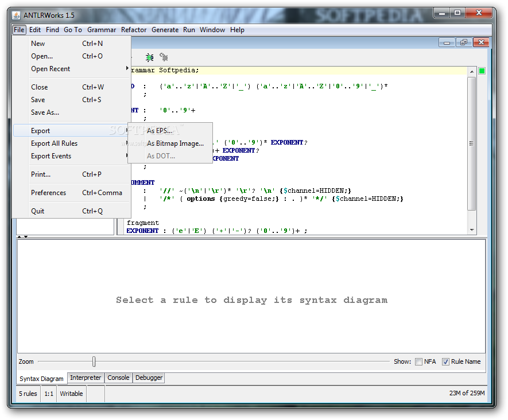The image size is (508, 420).
Task: Uncheck the Rule Name checkbox
Action: coord(445,361)
